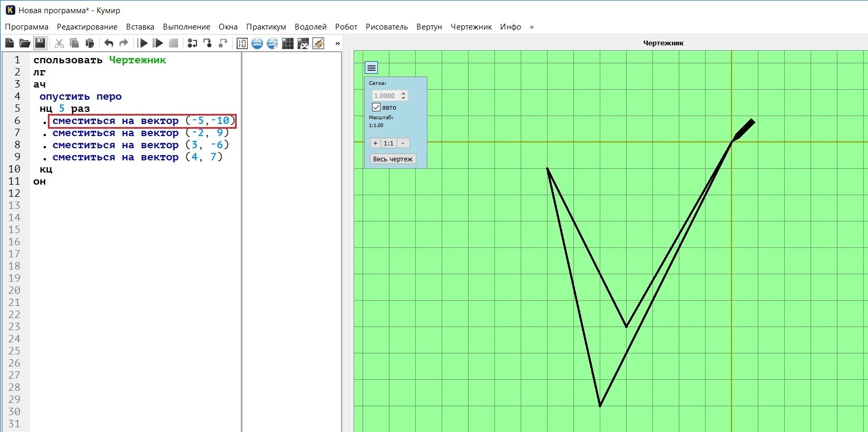Click the undo arrow icon

109,43
